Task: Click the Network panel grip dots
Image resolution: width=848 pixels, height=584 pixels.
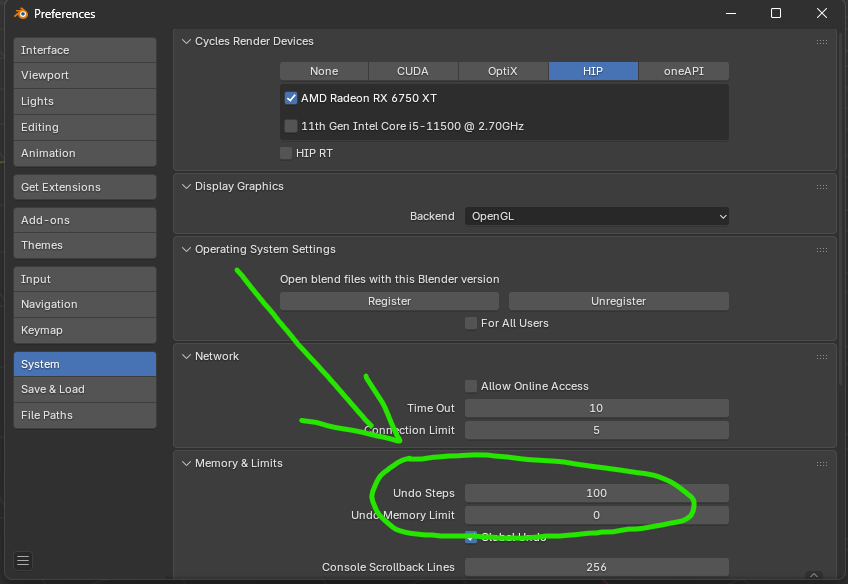Action: [x=822, y=357]
